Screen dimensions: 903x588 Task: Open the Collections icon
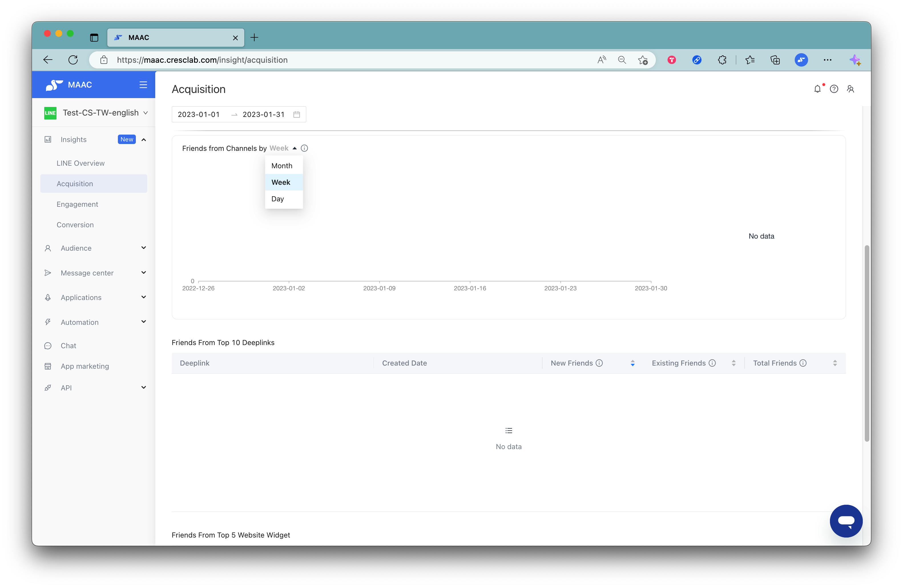coord(775,60)
